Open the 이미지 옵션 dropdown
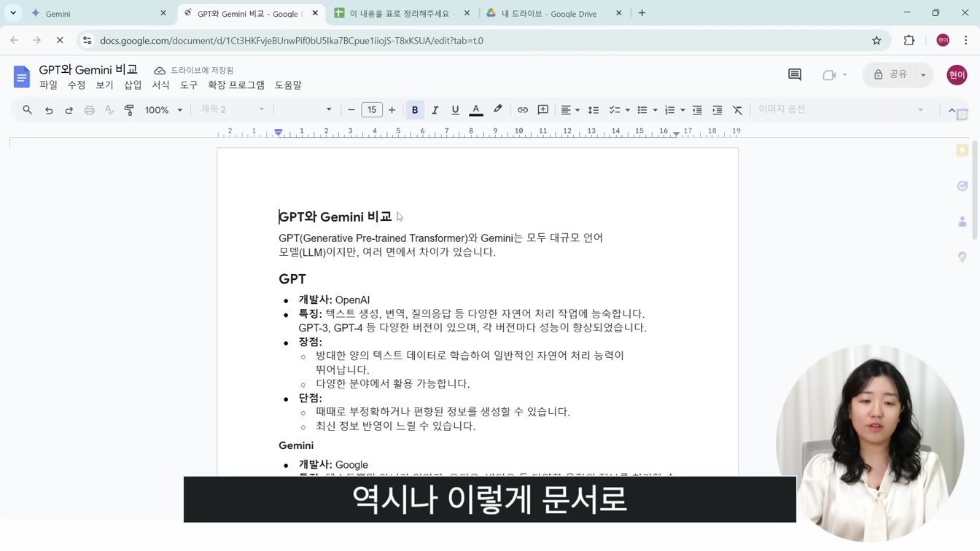 click(x=840, y=109)
